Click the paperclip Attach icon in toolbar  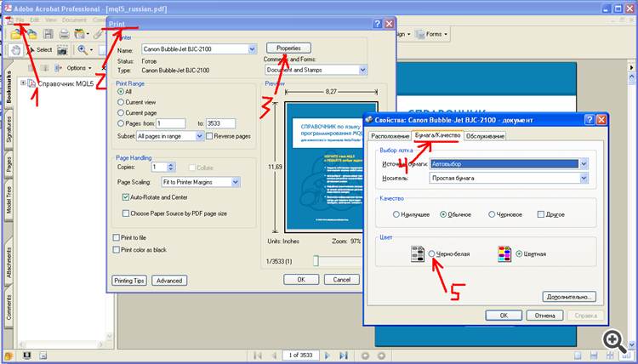[x=98, y=34]
